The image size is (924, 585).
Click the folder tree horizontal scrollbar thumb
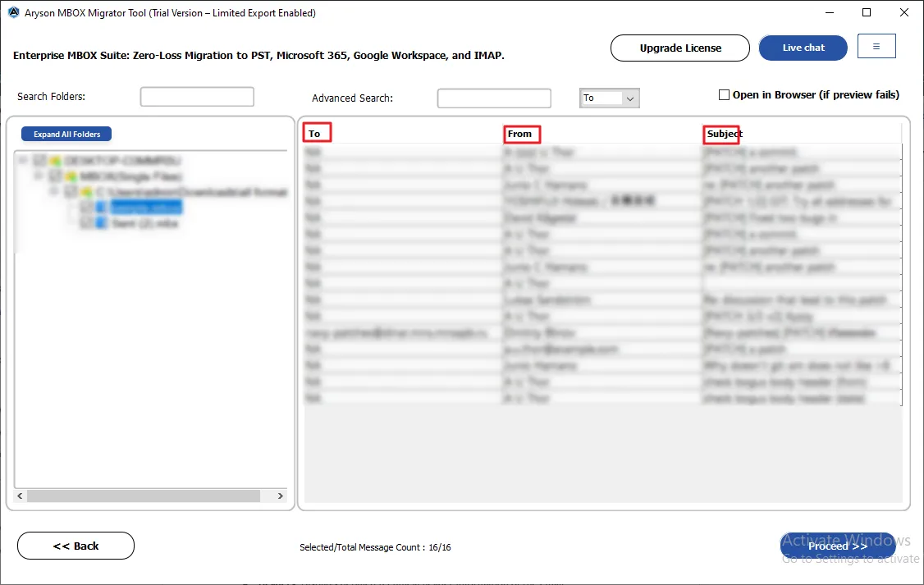pos(144,496)
